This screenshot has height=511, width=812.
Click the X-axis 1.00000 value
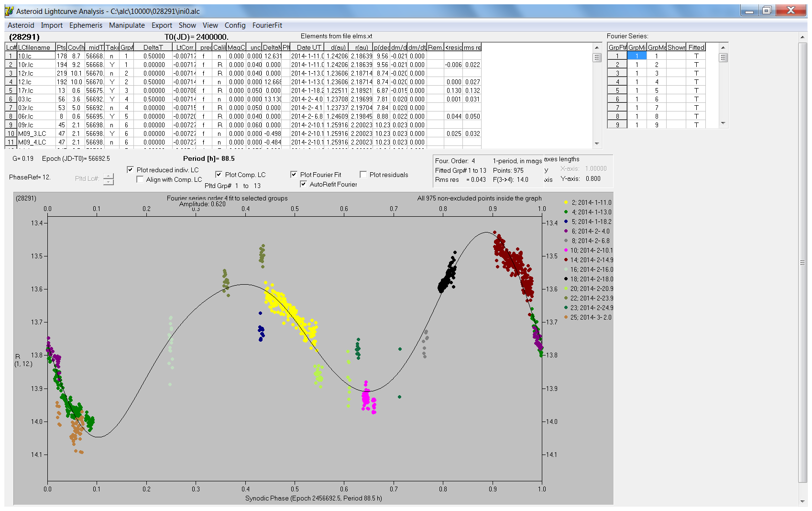coord(596,168)
